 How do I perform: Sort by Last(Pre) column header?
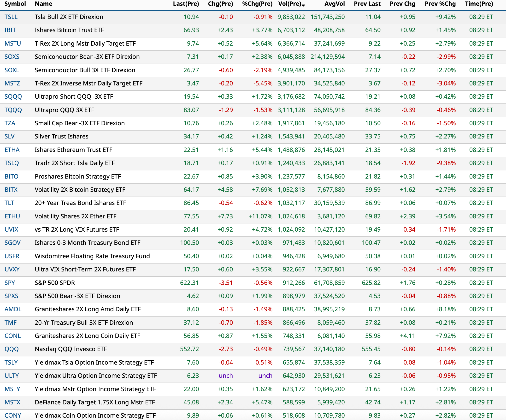point(186,4)
